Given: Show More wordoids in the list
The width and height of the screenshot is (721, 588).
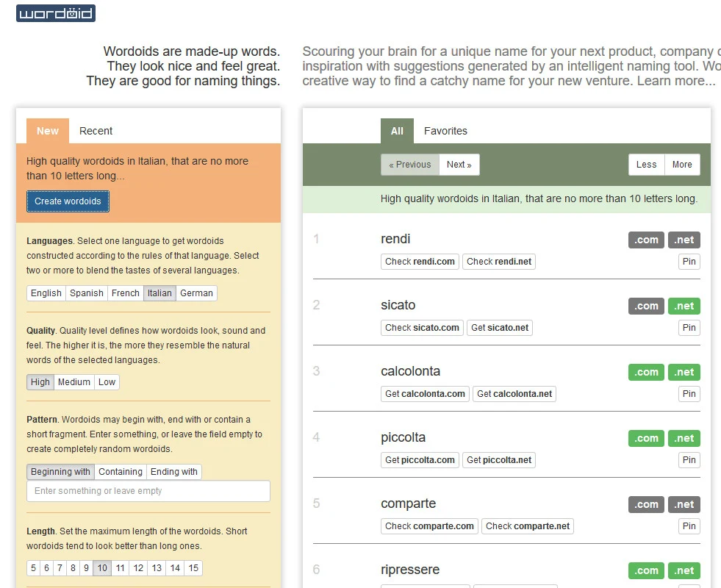Looking at the screenshot, I should click(682, 165).
